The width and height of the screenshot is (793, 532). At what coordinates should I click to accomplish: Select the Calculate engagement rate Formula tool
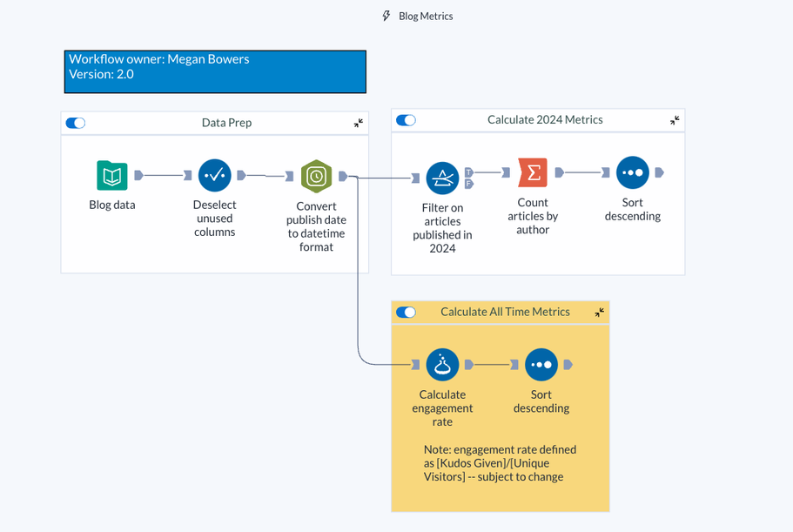[x=442, y=365]
